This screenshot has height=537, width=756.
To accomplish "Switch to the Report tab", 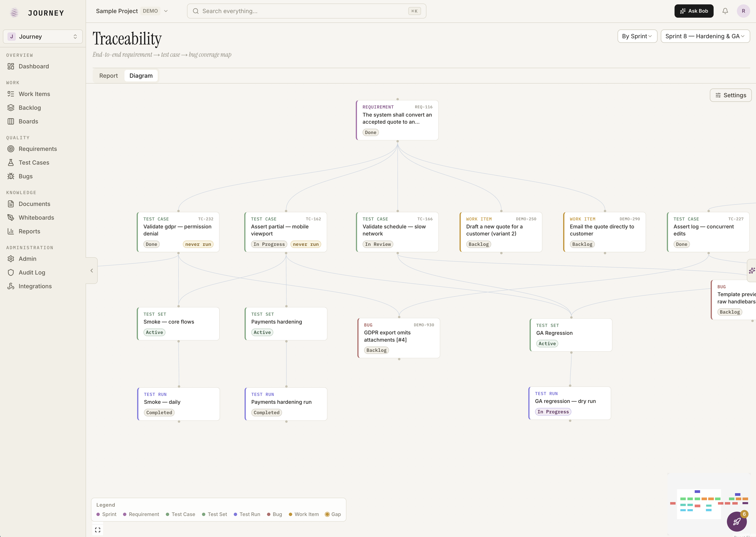I will (x=108, y=76).
